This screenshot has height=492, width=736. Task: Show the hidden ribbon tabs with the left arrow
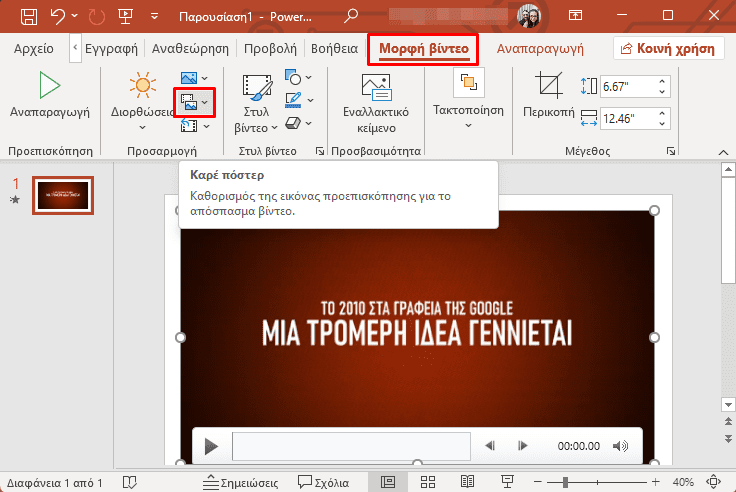(75, 48)
